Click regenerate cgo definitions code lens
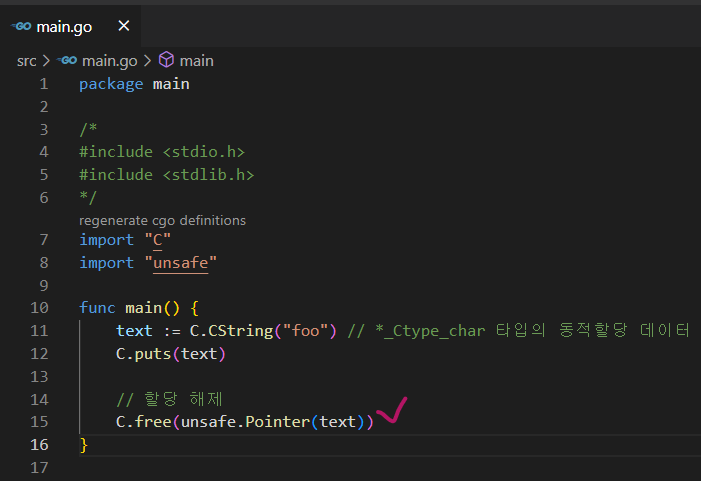The image size is (701, 481). 162,220
